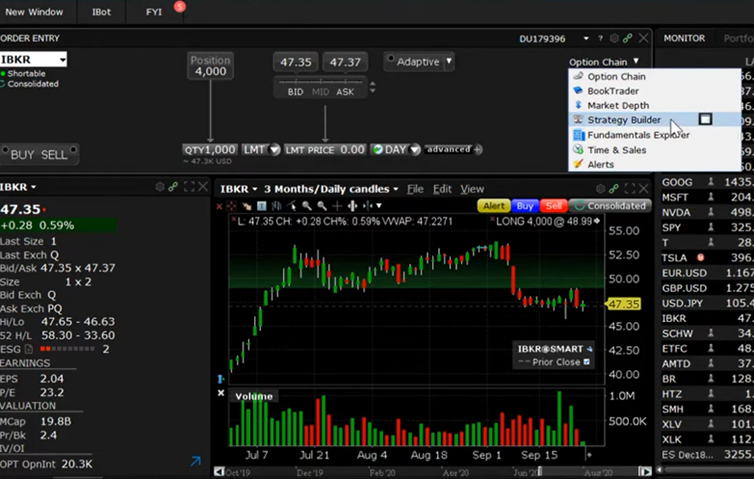Click the Market Depth icon in the menu
The image size is (754, 479).
pos(577,105)
